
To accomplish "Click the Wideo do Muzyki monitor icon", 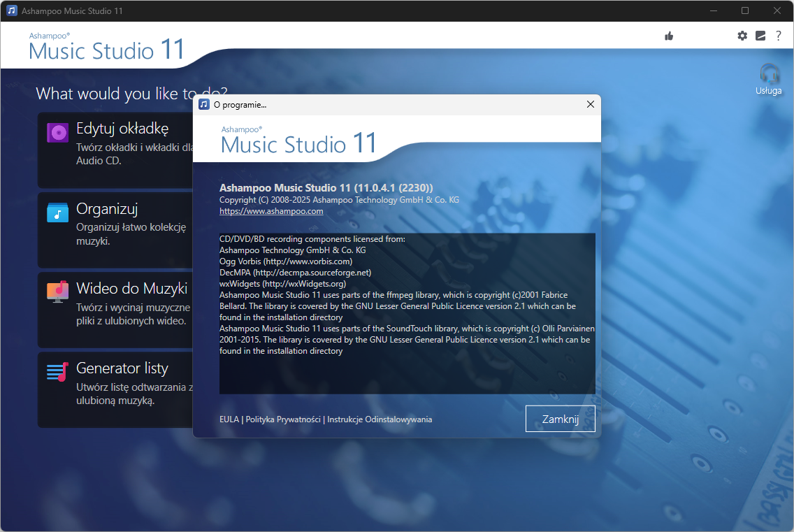I will 58,292.
